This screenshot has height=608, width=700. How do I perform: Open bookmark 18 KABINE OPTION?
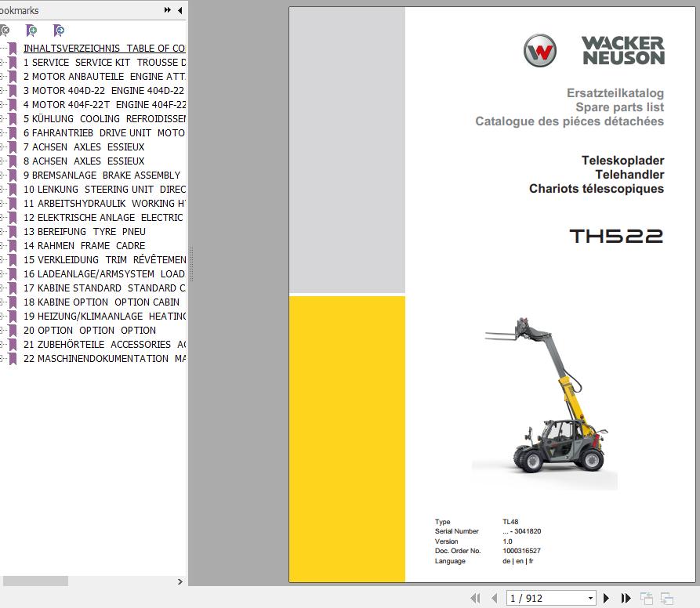101,302
